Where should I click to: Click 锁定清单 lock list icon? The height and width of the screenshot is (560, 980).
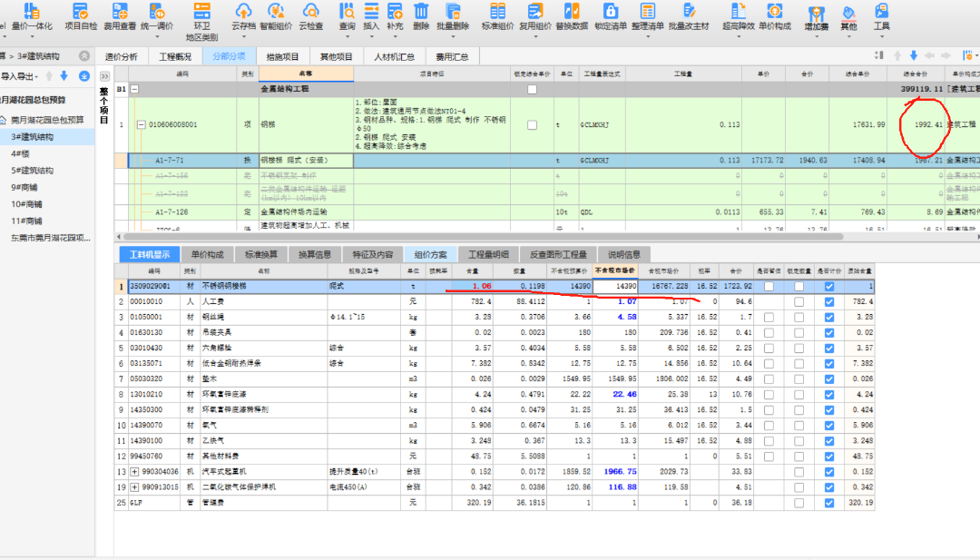click(610, 11)
